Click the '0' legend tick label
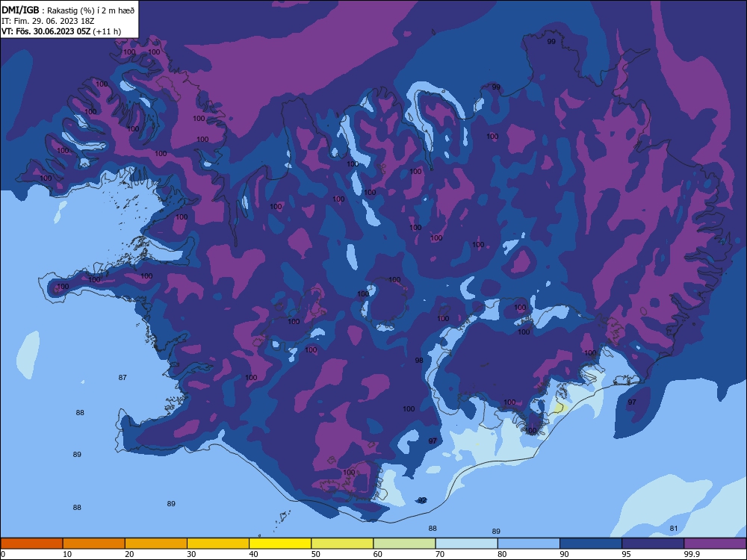This screenshot has height=560, width=747. pos(3,554)
